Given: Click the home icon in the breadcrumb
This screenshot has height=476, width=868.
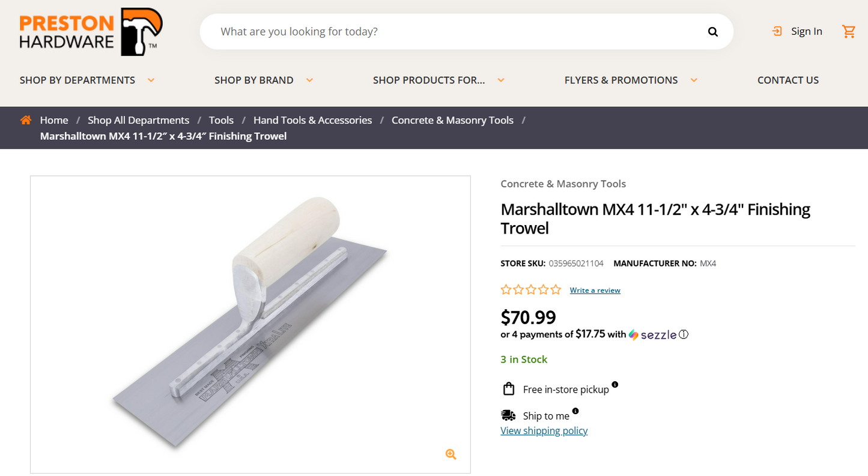Looking at the screenshot, I should pyautogui.click(x=25, y=119).
